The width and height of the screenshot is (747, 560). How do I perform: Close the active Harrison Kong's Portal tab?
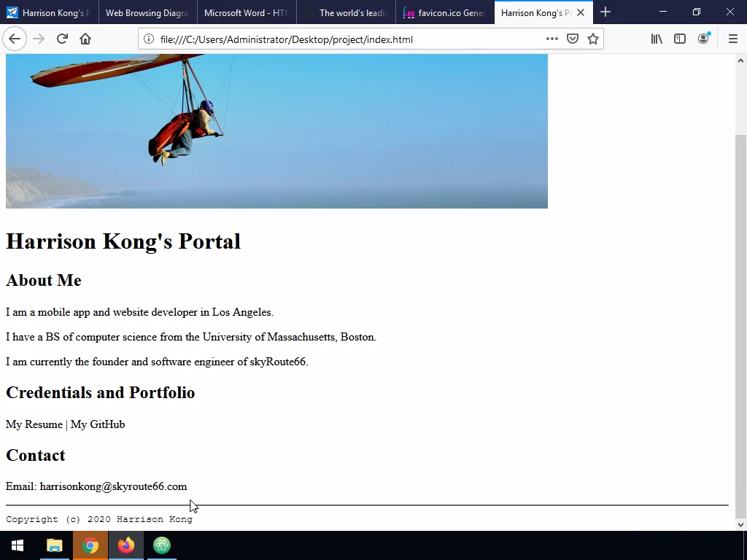coord(581,13)
